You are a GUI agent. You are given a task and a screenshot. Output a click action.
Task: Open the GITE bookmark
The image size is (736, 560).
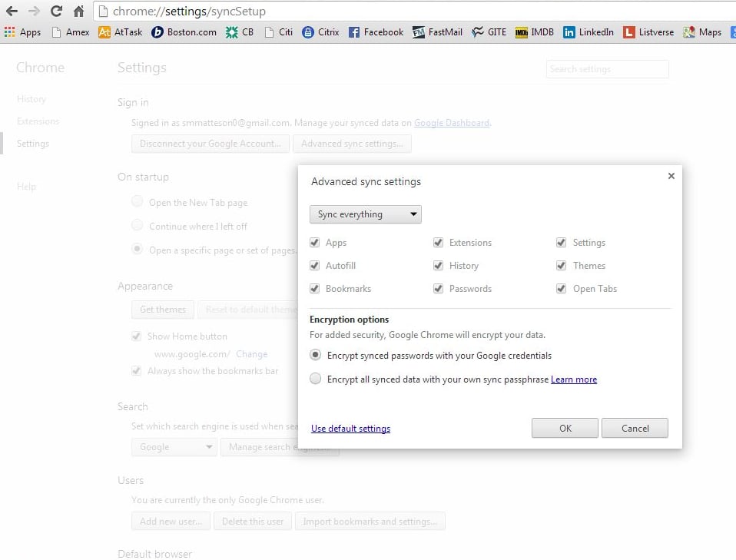[489, 32]
